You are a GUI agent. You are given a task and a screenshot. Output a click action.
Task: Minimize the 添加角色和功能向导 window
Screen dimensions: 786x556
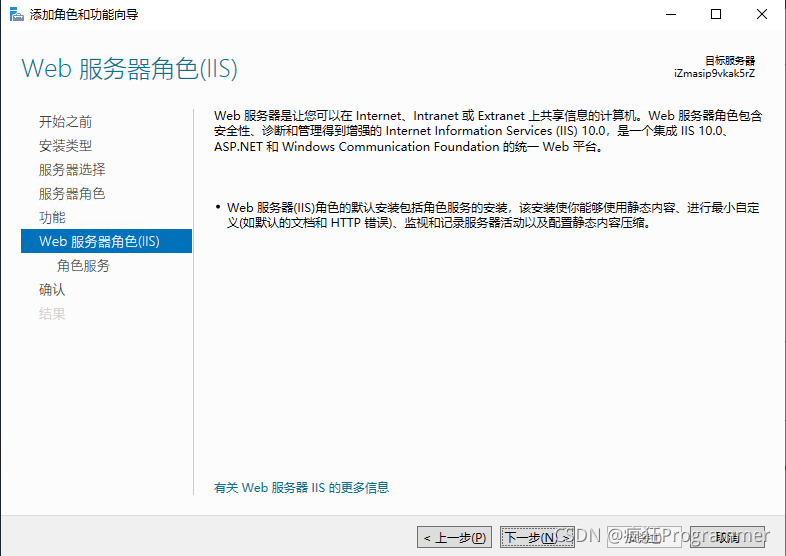[x=669, y=14]
